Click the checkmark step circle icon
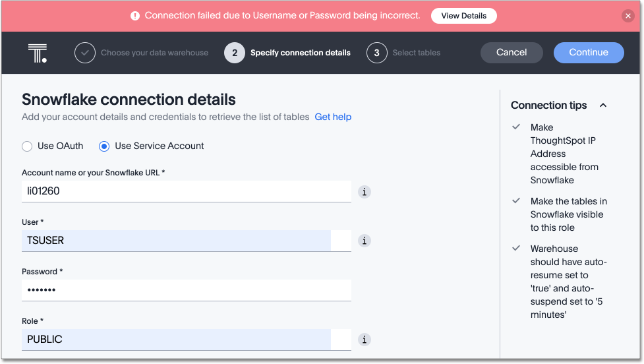The image size is (644, 364). [85, 53]
